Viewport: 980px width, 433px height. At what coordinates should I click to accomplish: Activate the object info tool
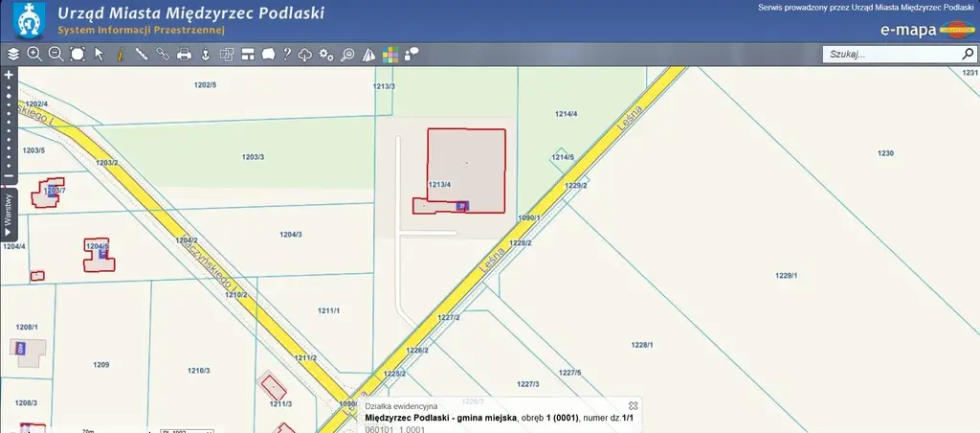point(120,55)
